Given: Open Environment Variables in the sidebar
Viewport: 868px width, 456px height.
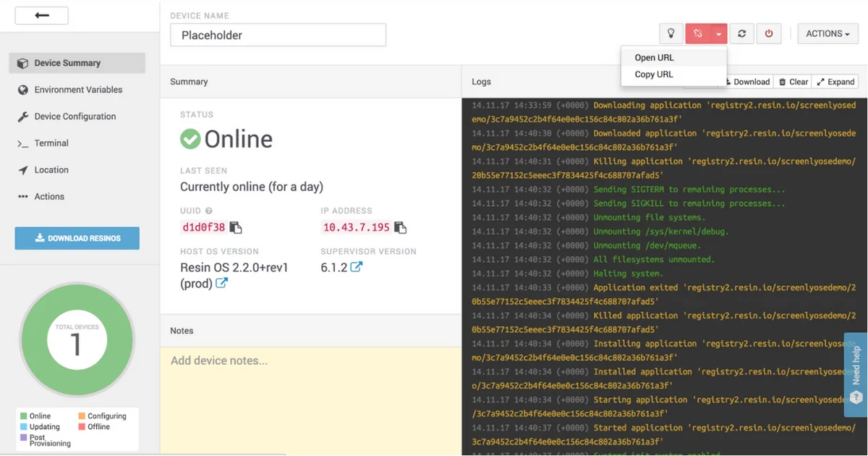Looking at the screenshot, I should pyautogui.click(x=78, y=90).
